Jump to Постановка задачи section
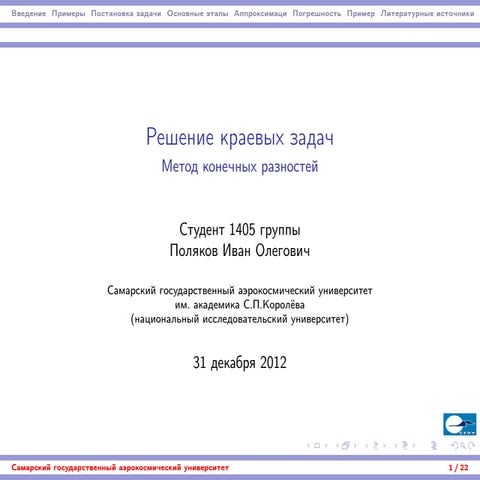Image resolution: width=480 pixels, height=480 pixels. coord(126,14)
